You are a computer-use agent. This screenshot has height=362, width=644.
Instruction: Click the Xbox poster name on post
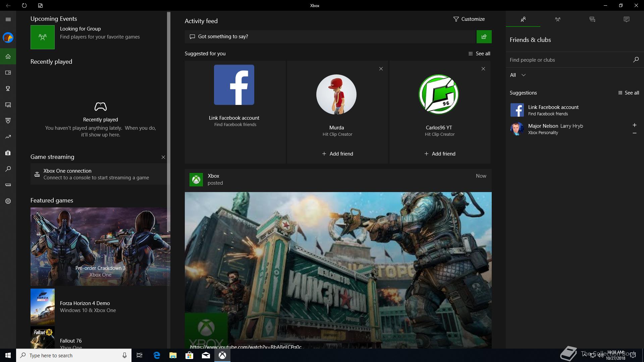point(213,176)
